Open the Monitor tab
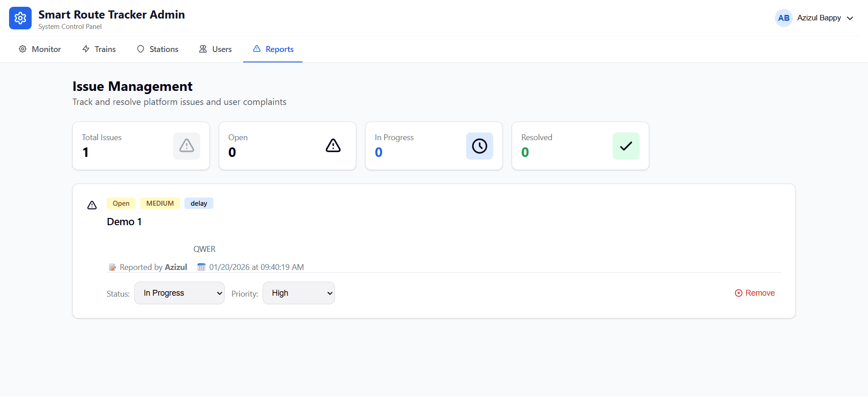Viewport: 868px width, 397px height. tap(40, 49)
